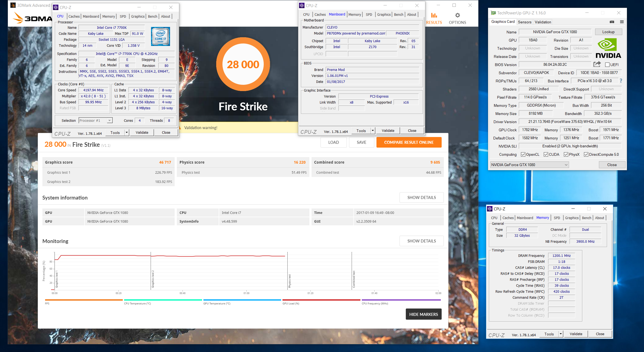Viewport: 644px width, 352px height.
Task: Open the Tools dropdown arrow in Mainboard window
Action: click(373, 131)
